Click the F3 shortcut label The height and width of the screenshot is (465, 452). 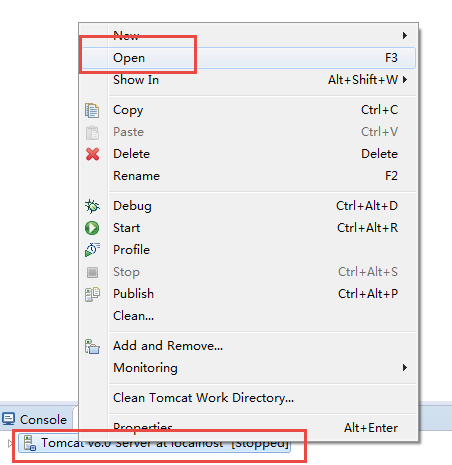391,58
